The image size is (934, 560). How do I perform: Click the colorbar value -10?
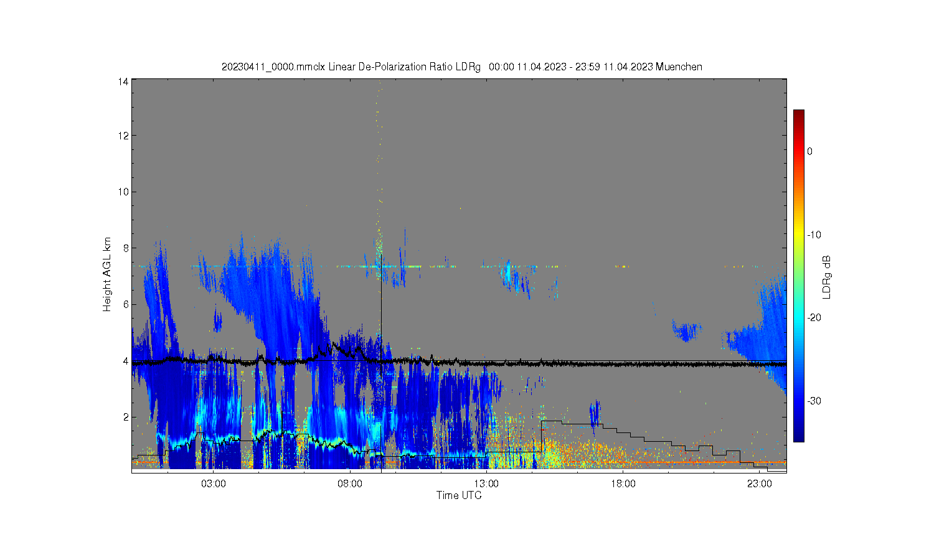pos(814,235)
